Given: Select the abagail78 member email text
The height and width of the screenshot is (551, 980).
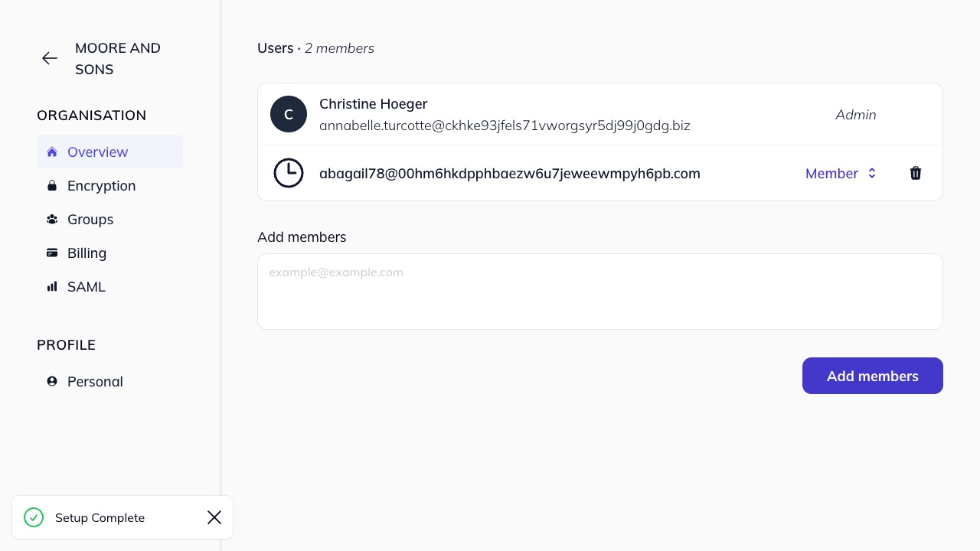Looking at the screenshot, I should coord(510,173).
